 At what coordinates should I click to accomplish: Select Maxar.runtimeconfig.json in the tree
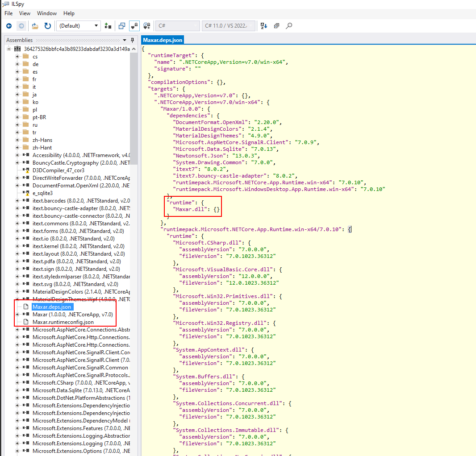[x=63, y=322]
